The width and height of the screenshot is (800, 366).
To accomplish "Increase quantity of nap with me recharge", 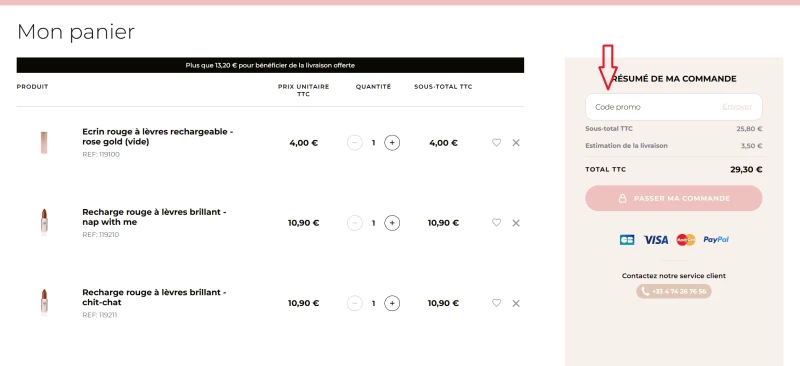I will click(392, 223).
